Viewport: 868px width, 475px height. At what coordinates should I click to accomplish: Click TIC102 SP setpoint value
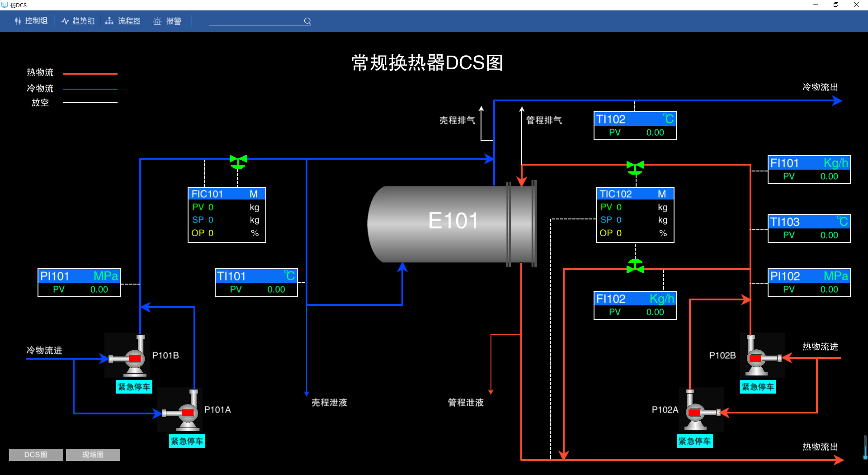[x=619, y=220]
